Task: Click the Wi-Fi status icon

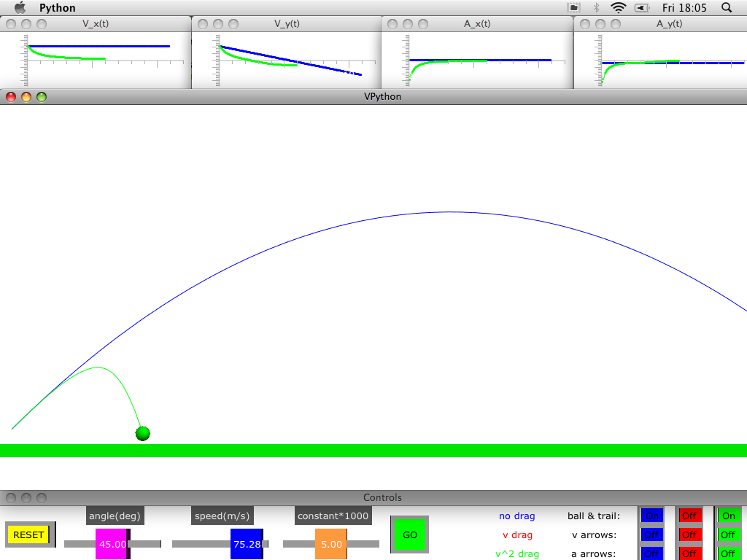Action: click(619, 8)
